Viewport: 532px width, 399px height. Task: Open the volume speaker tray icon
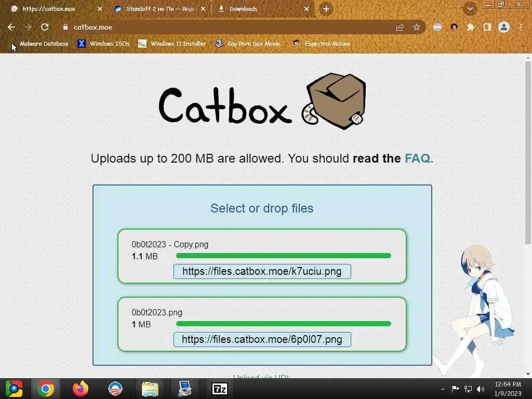coord(481,389)
